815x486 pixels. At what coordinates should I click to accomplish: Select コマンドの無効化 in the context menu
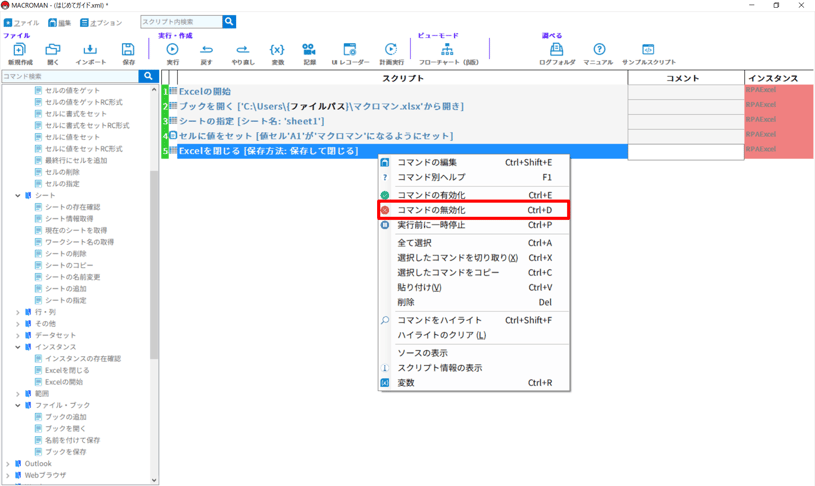[x=431, y=211]
